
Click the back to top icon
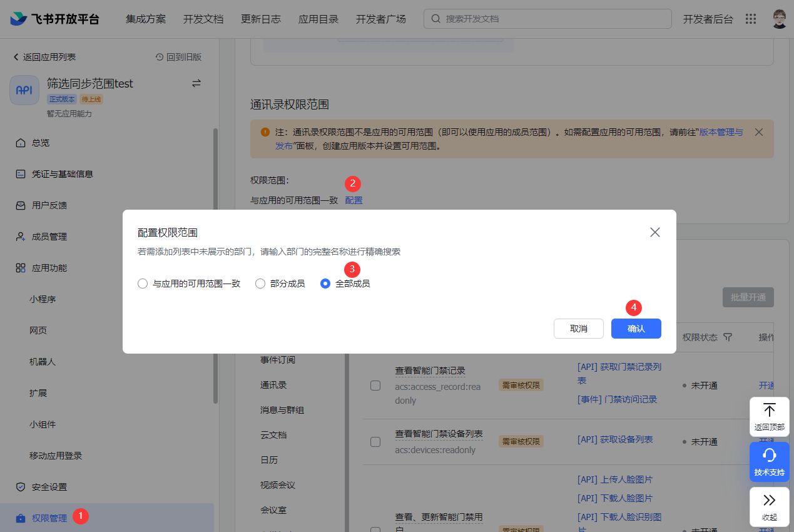[769, 411]
